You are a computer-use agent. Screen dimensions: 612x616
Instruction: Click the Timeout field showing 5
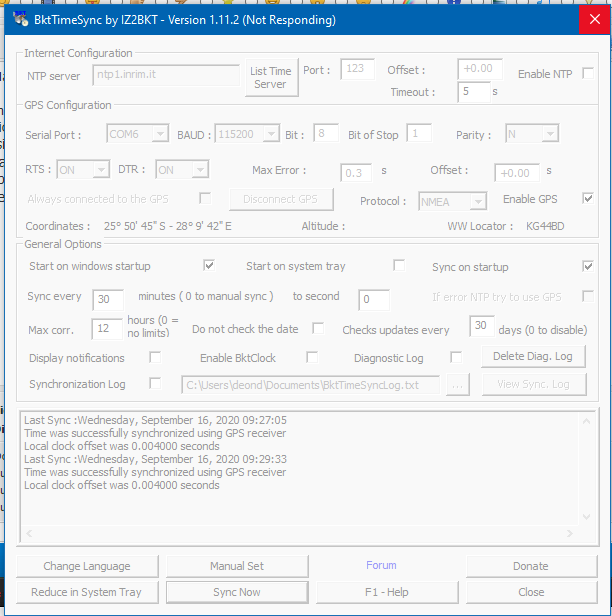(x=474, y=92)
